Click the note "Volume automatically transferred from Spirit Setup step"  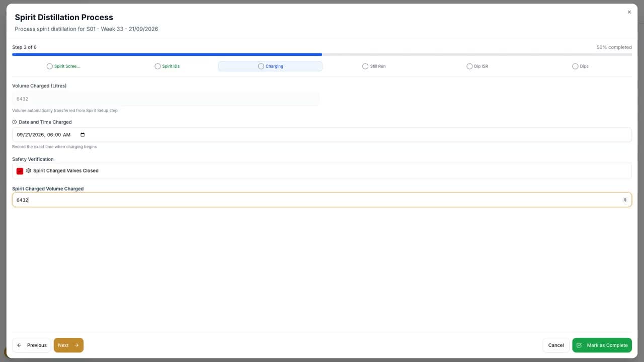coord(65,111)
